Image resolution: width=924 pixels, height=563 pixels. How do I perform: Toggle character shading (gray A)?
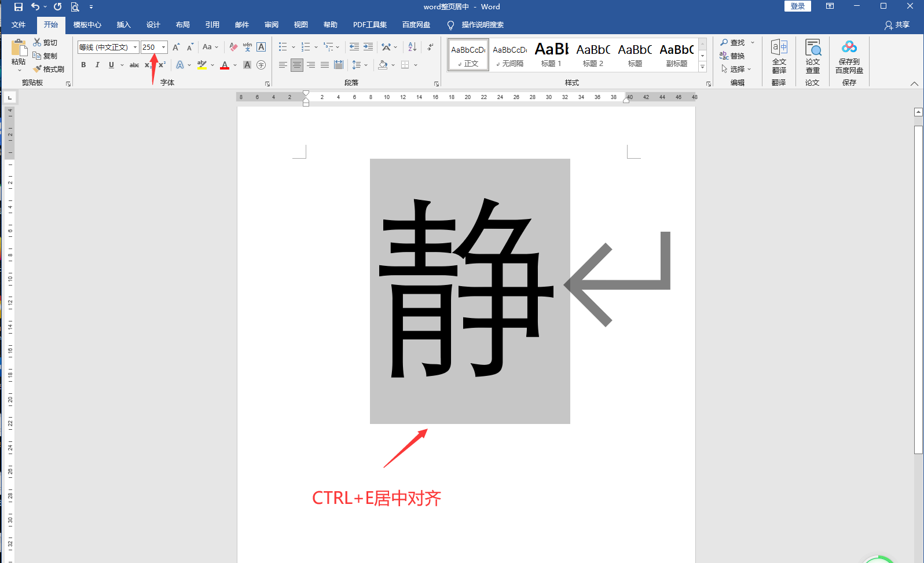247,65
